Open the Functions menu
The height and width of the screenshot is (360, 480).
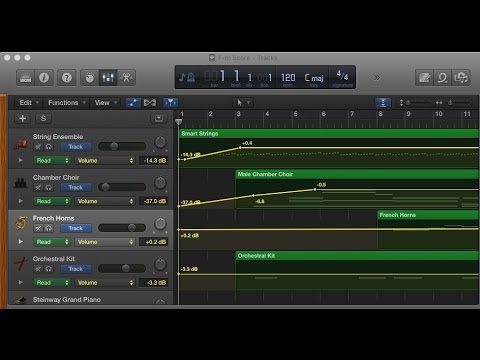pos(67,103)
